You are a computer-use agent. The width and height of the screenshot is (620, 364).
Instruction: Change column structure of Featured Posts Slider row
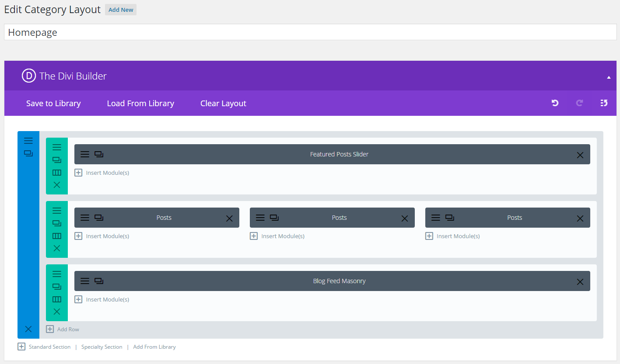57,173
